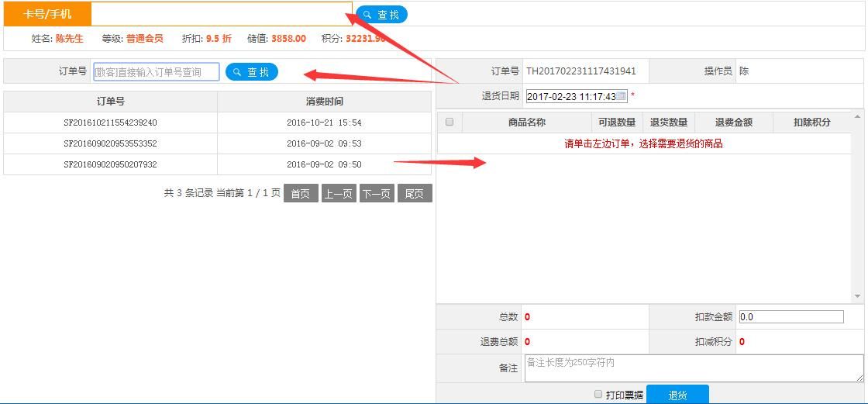This screenshot has width=868, height=404.
Task: Click the scroll-up arrow of product list scrollbar
Action: (x=857, y=116)
